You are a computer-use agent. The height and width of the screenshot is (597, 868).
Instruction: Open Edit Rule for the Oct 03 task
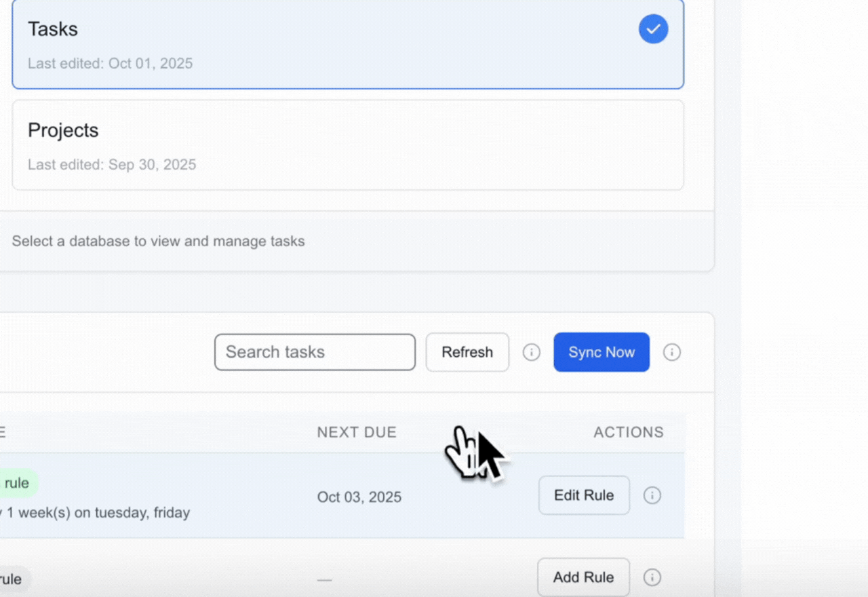pos(584,495)
